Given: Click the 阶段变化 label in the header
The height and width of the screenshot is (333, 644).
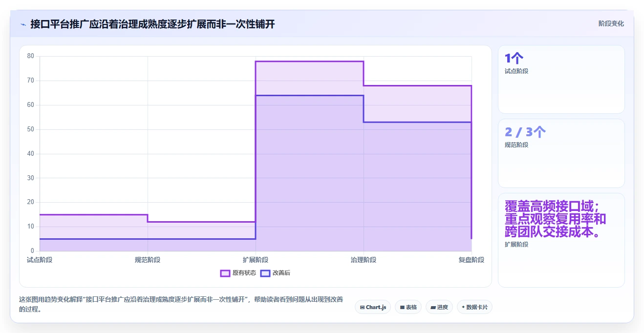Looking at the screenshot, I should click(611, 23).
